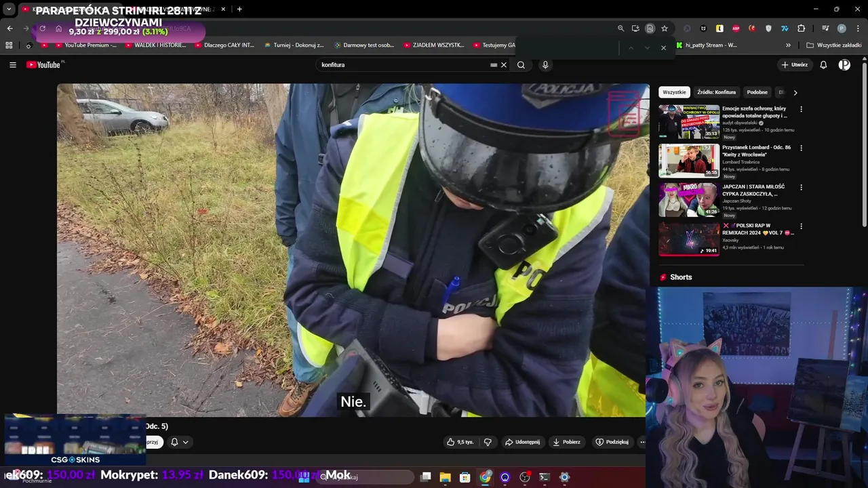Share the video with Udostępnij
Image resolution: width=868 pixels, height=488 pixels.
(x=523, y=442)
